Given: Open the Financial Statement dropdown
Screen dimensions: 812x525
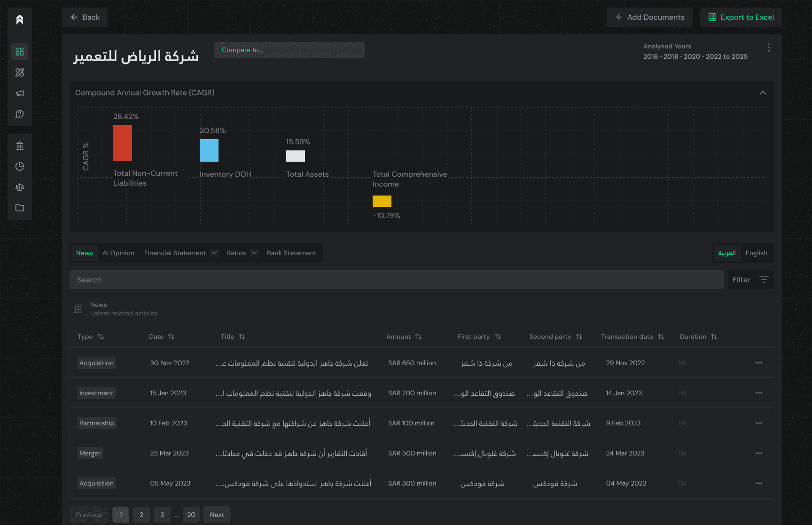Looking at the screenshot, I should [214, 253].
